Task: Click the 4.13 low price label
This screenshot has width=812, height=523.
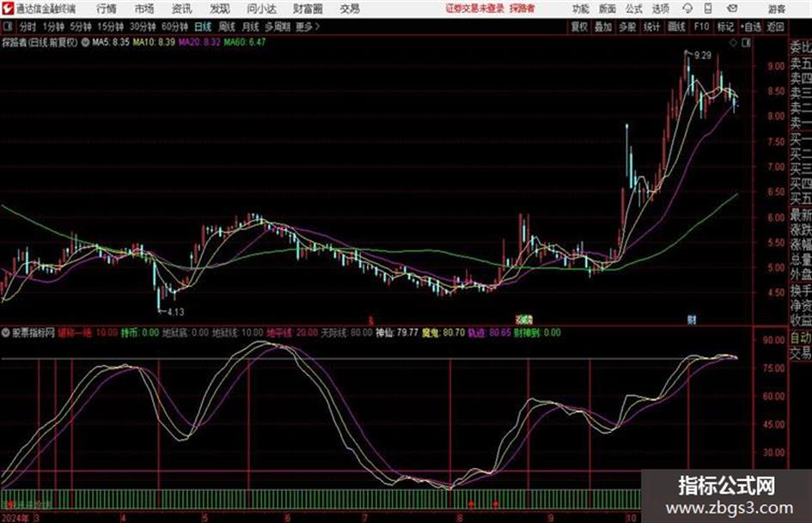Action: 175,313
